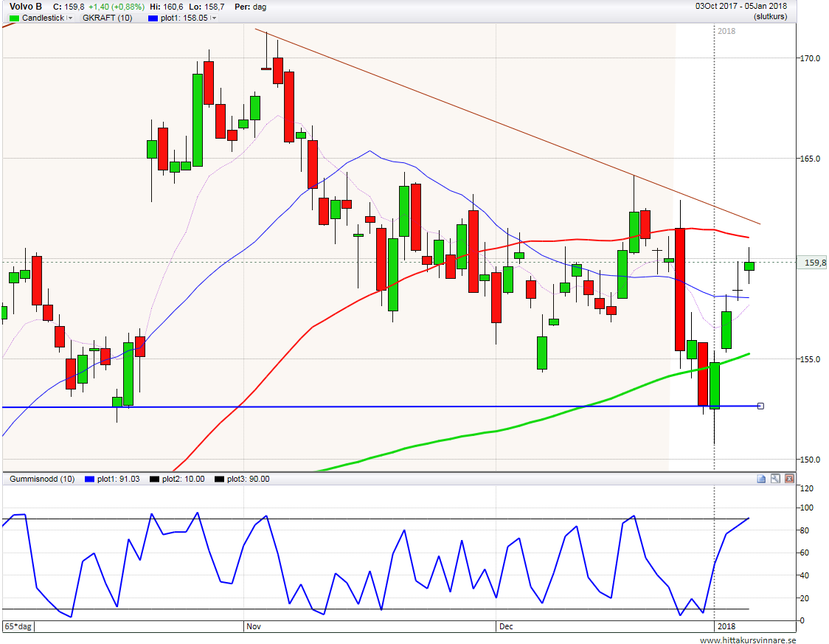Click the 2018 label on time axis

[x=726, y=626]
